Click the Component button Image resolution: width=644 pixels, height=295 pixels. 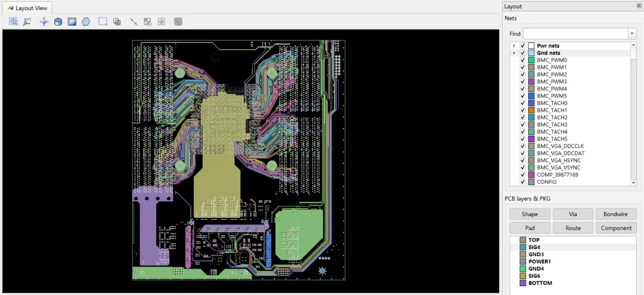tap(616, 228)
